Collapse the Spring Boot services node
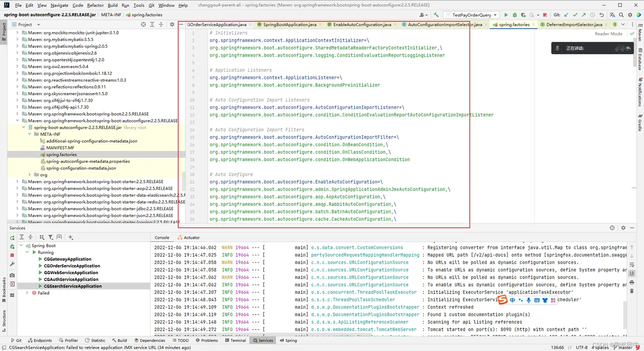 click(x=21, y=246)
